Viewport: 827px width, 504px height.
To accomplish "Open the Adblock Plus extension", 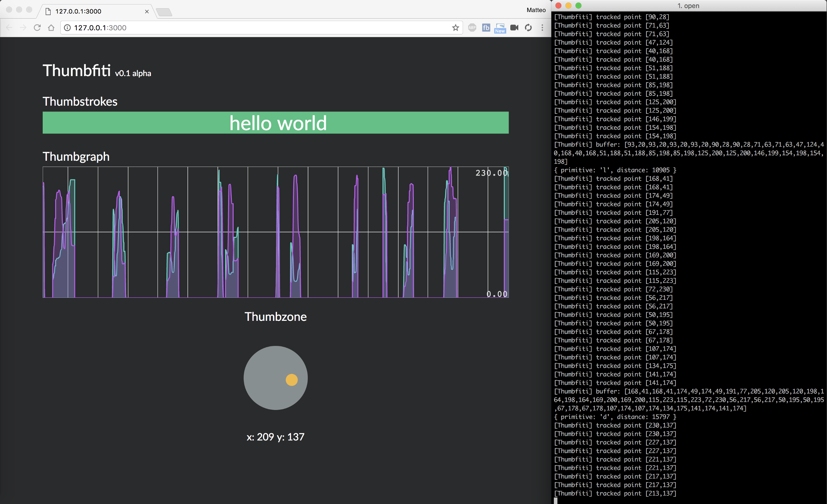I will tap(472, 28).
